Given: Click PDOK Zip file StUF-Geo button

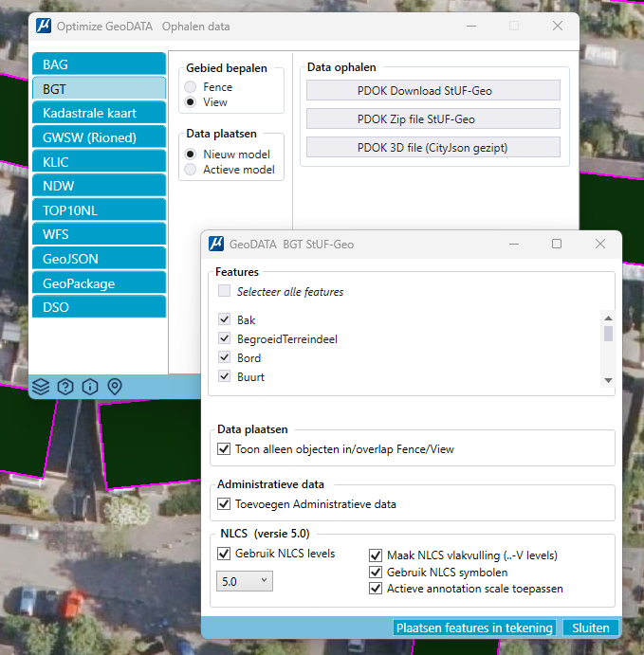Looking at the screenshot, I should pos(432,119).
